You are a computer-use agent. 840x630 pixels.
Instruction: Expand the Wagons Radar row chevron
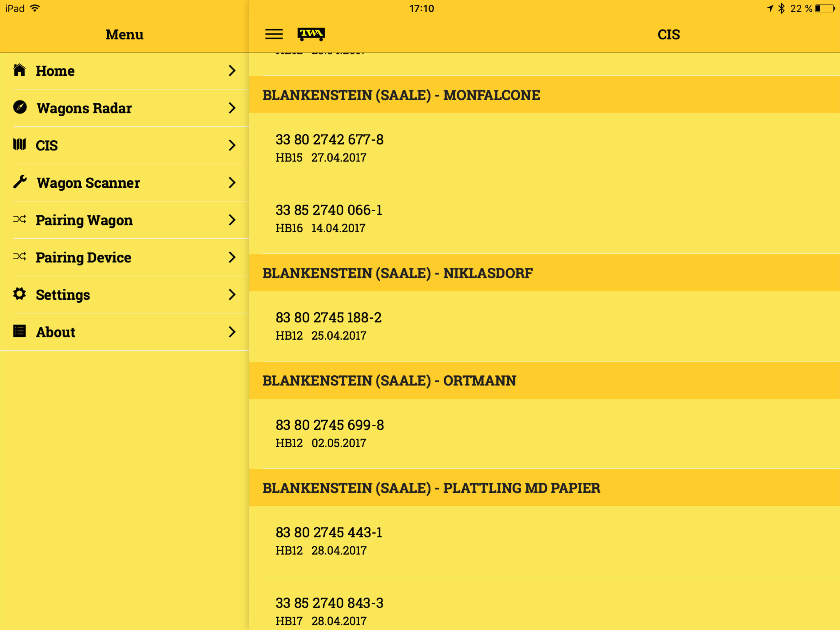(232, 108)
